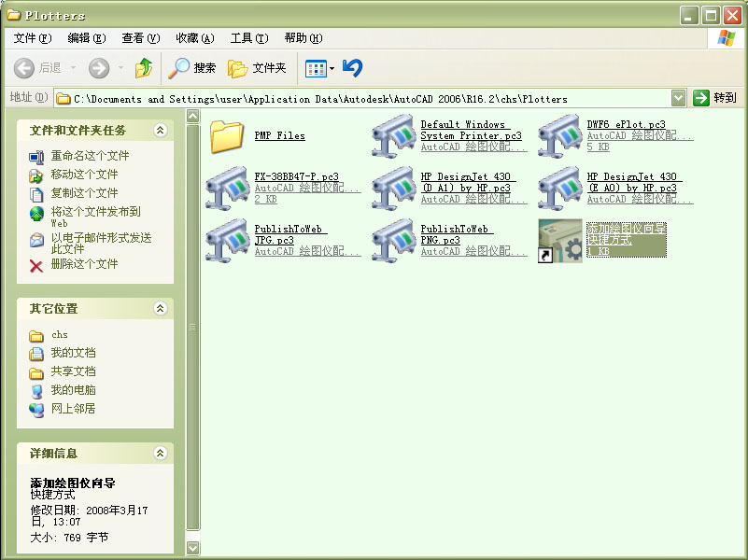Click the Back arrow button
The width and height of the screenshot is (748, 560).
click(x=24, y=68)
